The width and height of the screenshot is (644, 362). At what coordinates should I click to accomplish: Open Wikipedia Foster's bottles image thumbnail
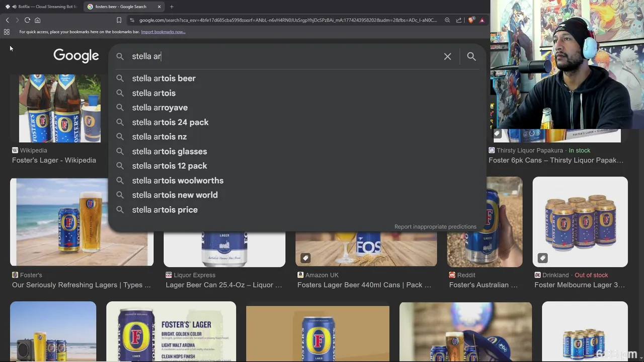[x=59, y=108]
